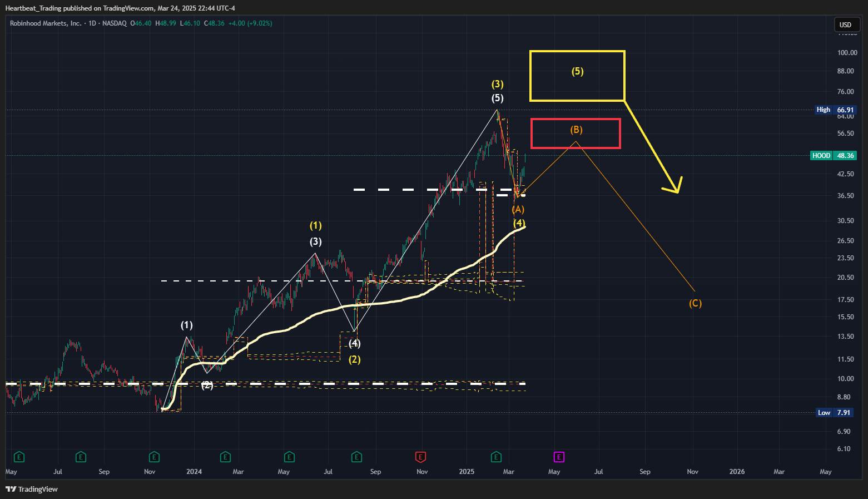
Task: Click the 30.50 price axis tick
Action: (x=846, y=221)
